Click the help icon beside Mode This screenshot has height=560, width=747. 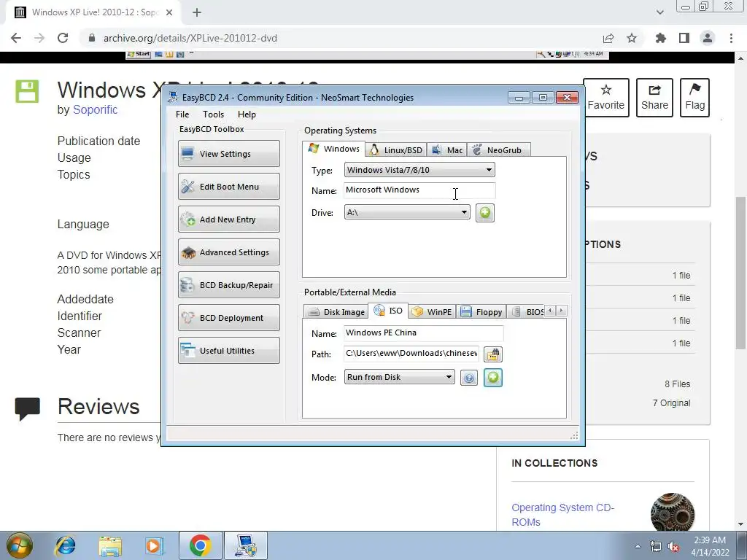pos(469,378)
